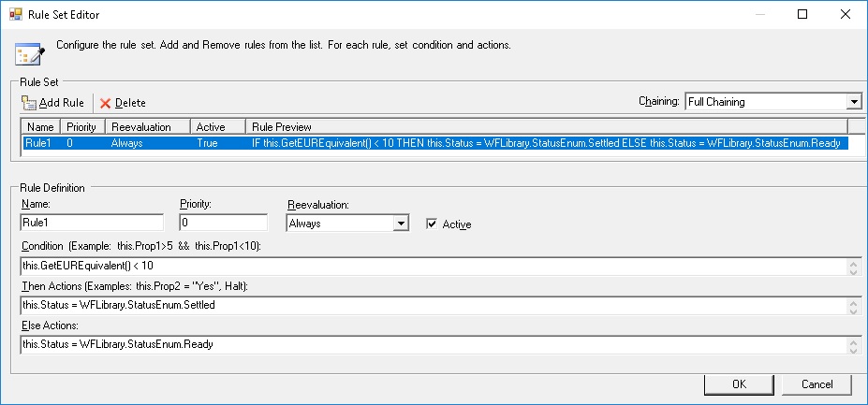Viewport: 868px width, 405px height.
Task: Click the Else Actions scroll up arrow
Action: click(855, 340)
